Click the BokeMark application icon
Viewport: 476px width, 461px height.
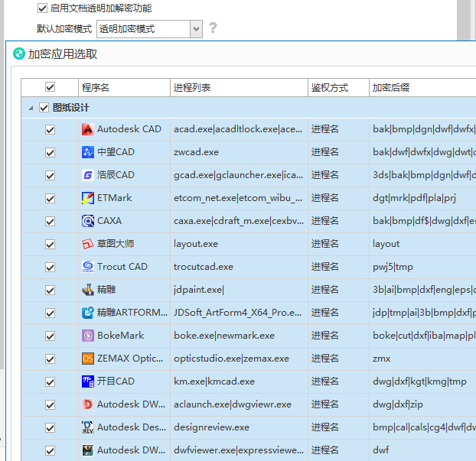88,336
